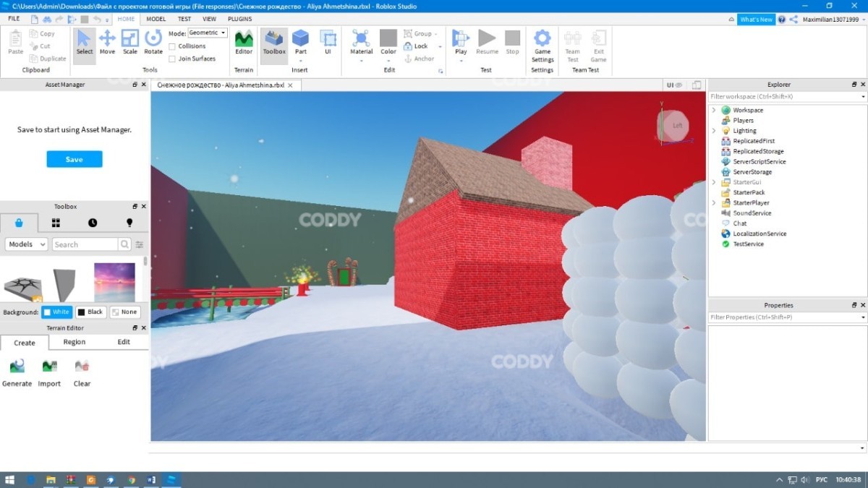Viewport: 868px width, 488px height.
Task: Open the Geometric mode dropdown
Action: tap(208, 33)
